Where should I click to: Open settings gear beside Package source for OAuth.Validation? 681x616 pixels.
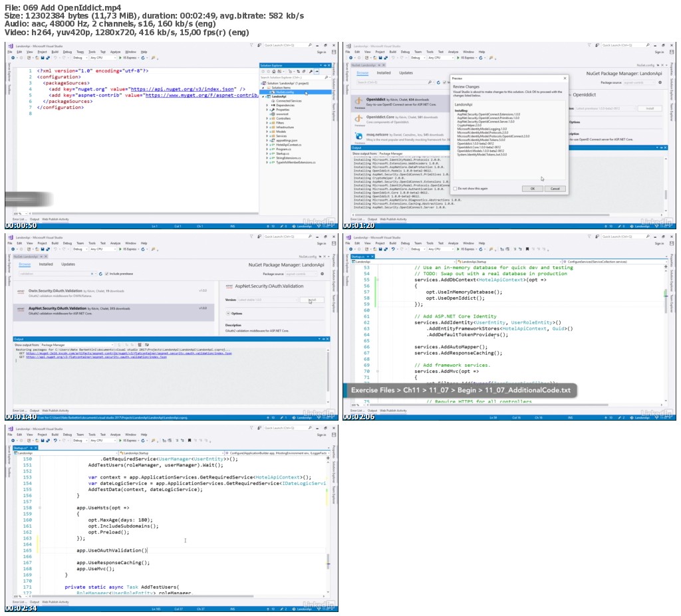pyautogui.click(x=323, y=274)
